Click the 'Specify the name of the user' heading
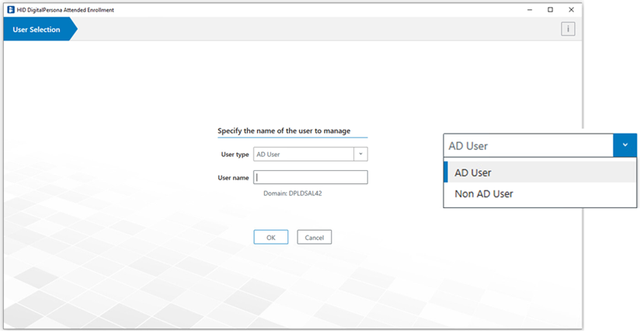 pos(284,130)
